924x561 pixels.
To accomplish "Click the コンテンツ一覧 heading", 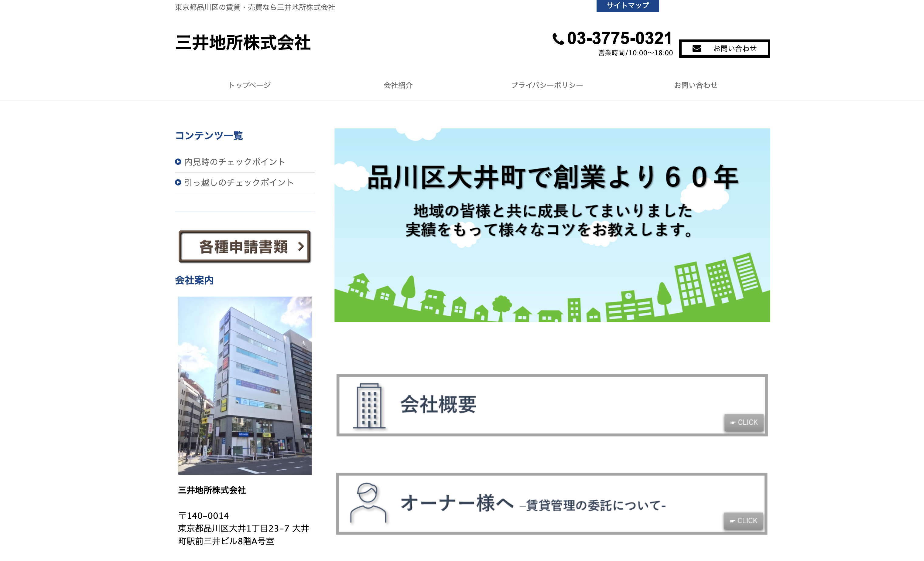I will tap(209, 136).
